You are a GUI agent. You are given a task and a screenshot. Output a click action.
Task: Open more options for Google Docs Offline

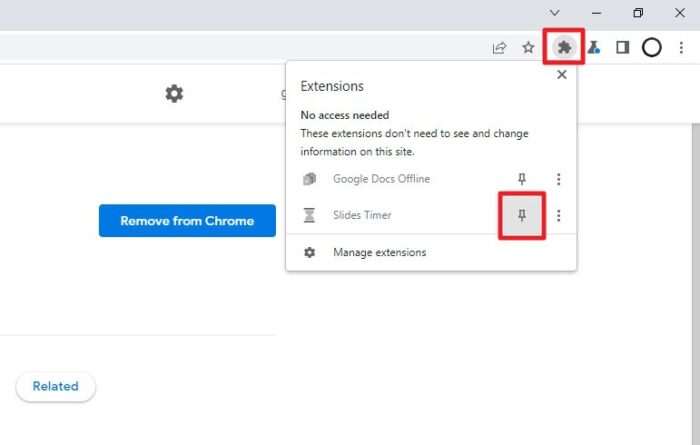[558, 179]
